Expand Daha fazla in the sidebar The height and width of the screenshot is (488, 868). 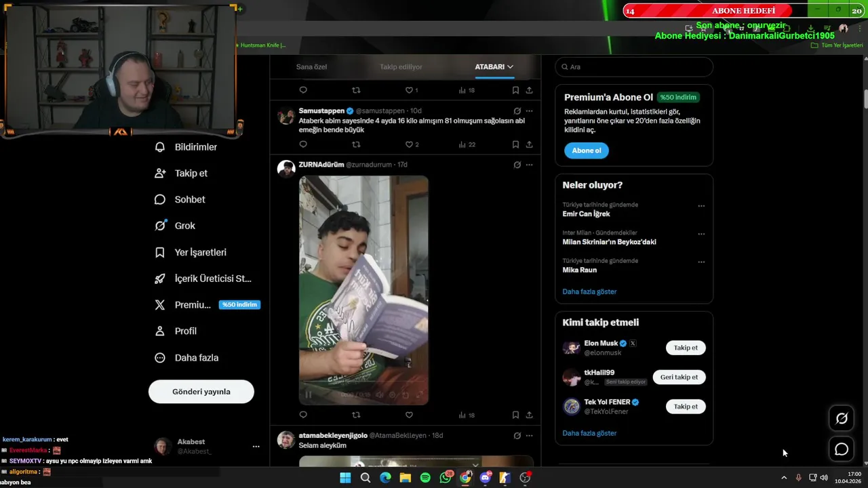pos(186,358)
